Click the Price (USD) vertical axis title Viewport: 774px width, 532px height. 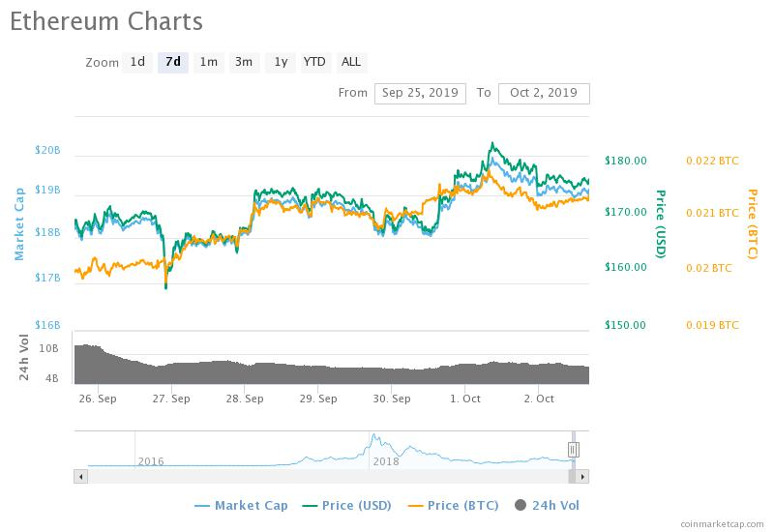(661, 223)
